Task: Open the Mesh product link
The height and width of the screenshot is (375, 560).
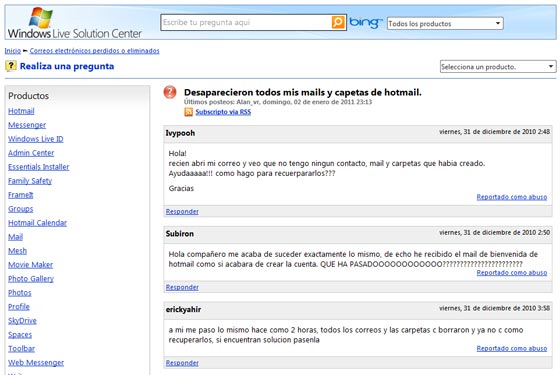Action: coord(18,251)
